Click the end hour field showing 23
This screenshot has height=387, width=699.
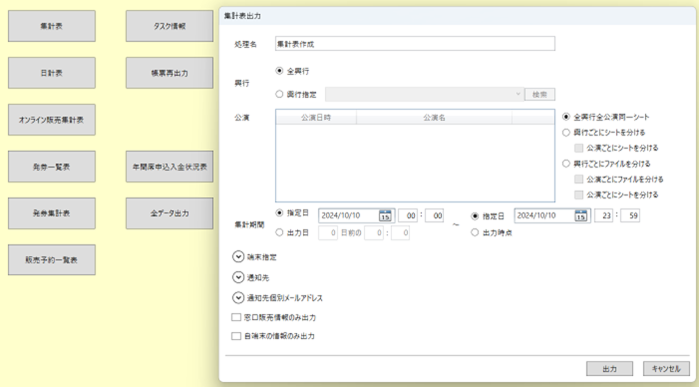[604, 216]
